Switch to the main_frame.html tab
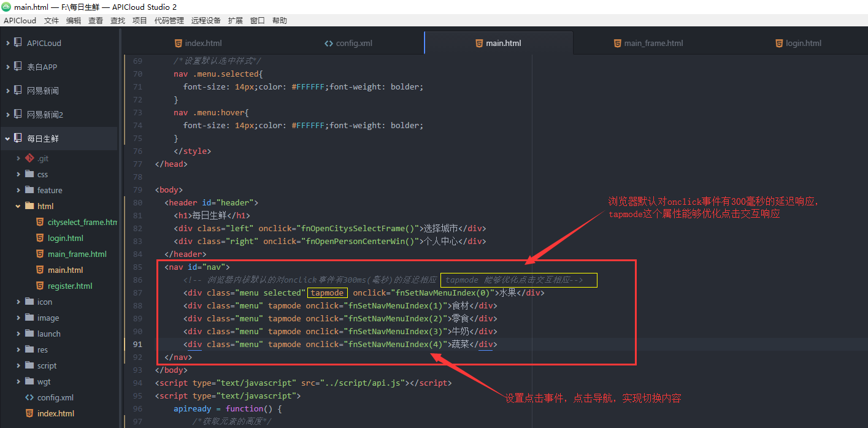The image size is (868, 428). [x=655, y=43]
